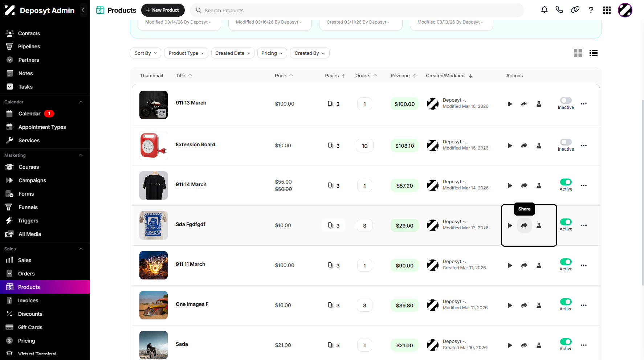Activate the Extension Board toggle

click(x=566, y=142)
